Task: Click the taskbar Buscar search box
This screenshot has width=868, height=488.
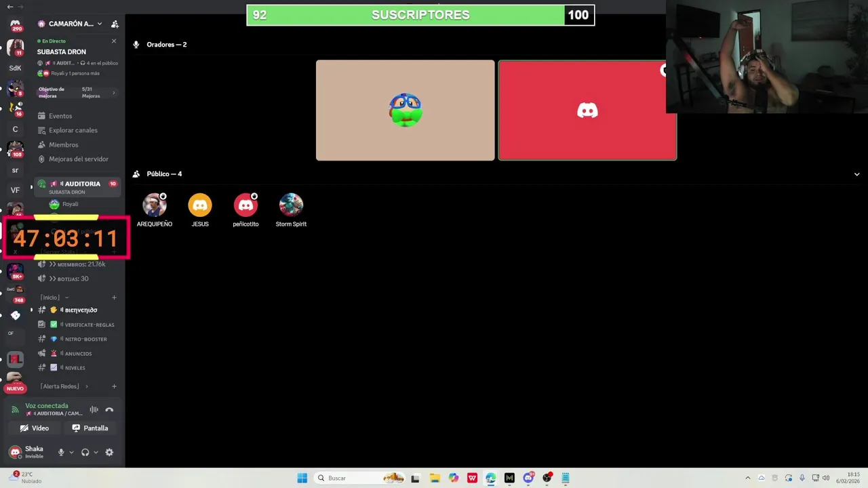Action: point(361,478)
